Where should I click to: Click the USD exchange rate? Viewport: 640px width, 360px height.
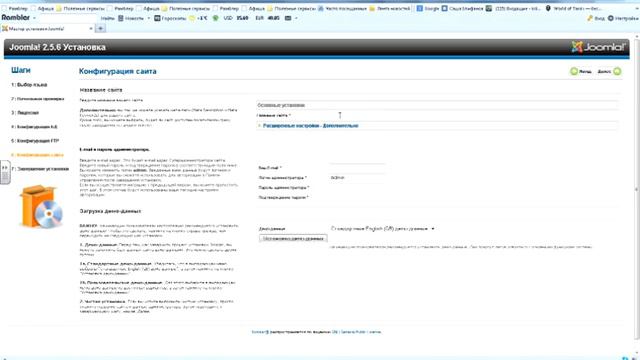tap(236, 18)
